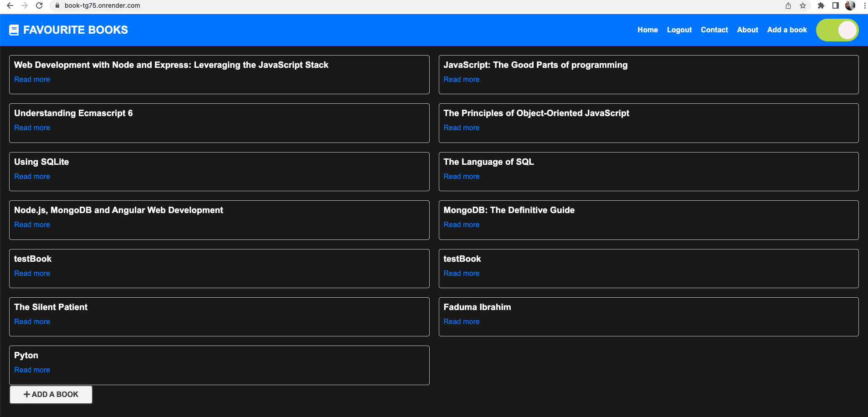868x417 pixels.
Task: Read more about MongoDB: The Definitive Guide
Action: pyautogui.click(x=461, y=224)
